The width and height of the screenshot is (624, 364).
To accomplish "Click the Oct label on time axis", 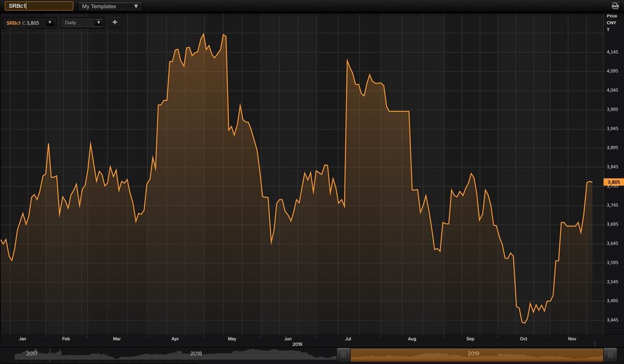I will [523, 339].
